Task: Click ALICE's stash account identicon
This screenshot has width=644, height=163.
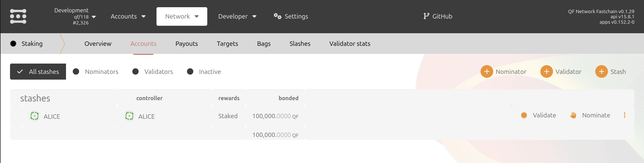Action: click(x=34, y=116)
